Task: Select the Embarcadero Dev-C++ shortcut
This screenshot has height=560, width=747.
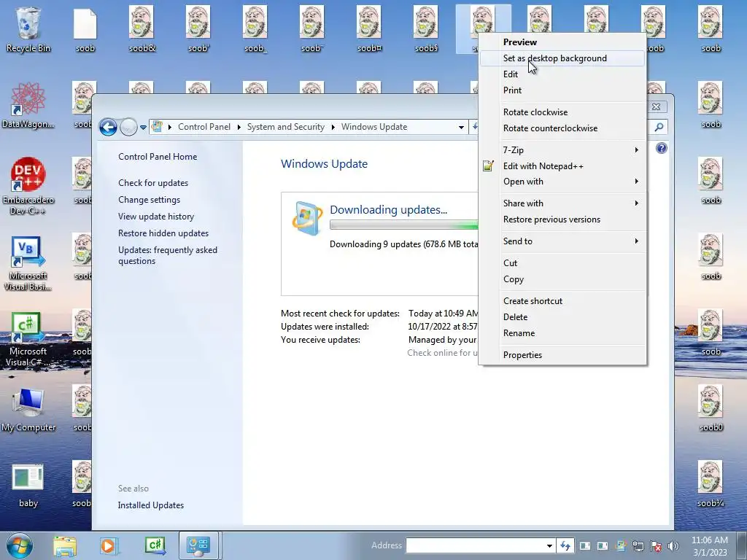Action: [28, 186]
